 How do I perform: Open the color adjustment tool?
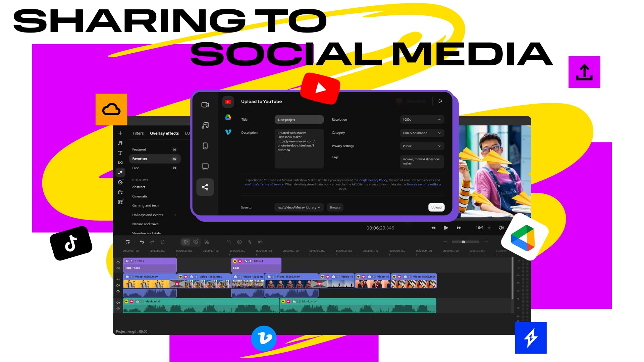[x=239, y=242]
